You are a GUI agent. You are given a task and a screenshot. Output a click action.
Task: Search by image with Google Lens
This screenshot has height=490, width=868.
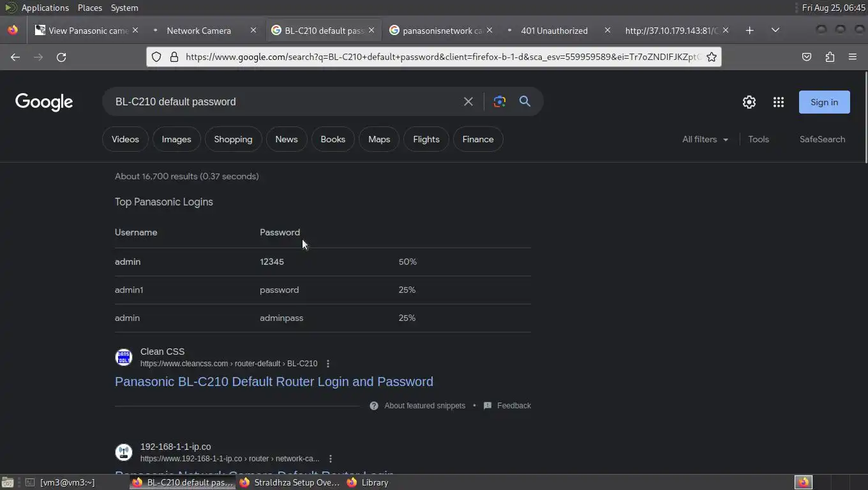coord(499,101)
